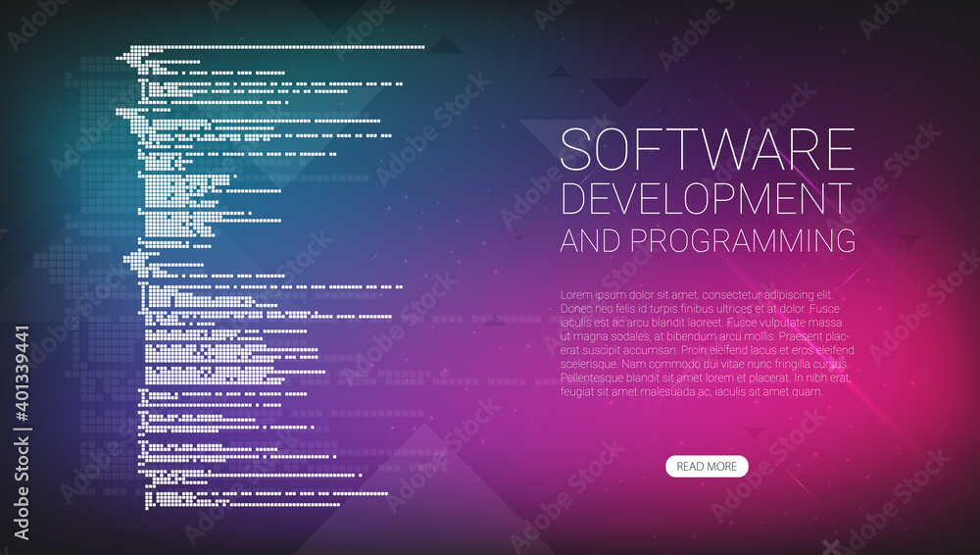Click the paragraph line starting Lorem ipsum dolor
The width and height of the screenshot is (980, 555).
696,295
